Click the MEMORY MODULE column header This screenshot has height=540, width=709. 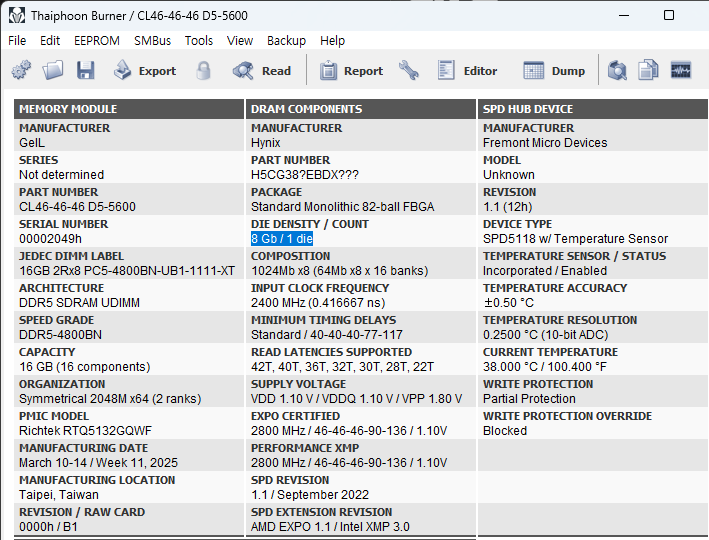click(x=129, y=109)
